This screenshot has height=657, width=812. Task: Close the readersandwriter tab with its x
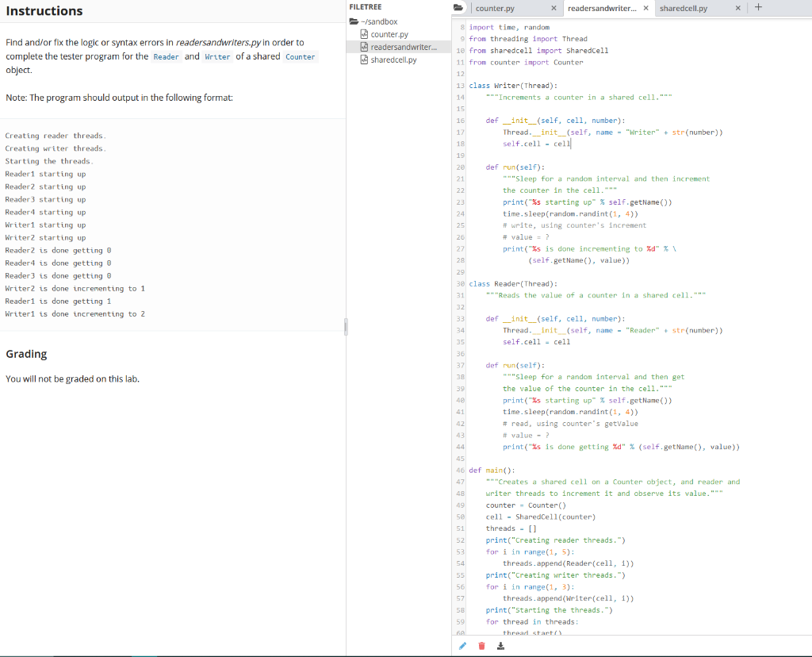(646, 7)
